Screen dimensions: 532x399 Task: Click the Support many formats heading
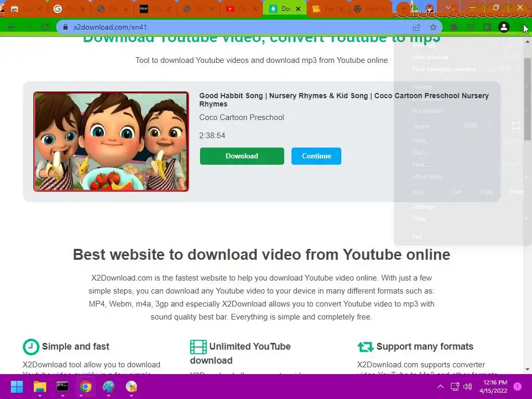425,347
